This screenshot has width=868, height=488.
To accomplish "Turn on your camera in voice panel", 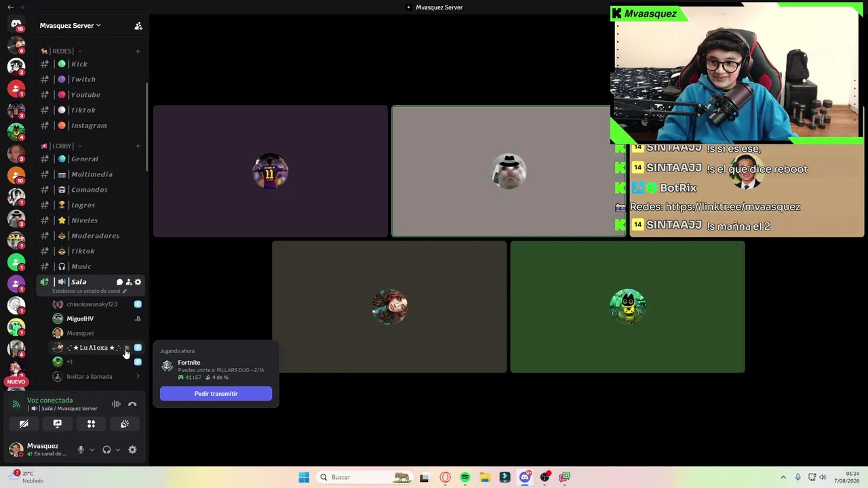I will tap(24, 424).
